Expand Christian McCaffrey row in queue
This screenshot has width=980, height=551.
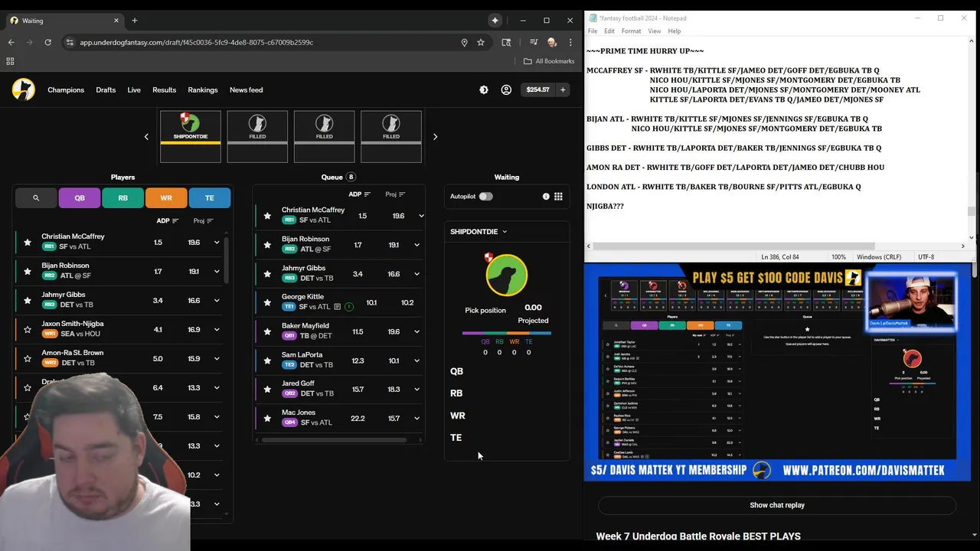point(420,216)
